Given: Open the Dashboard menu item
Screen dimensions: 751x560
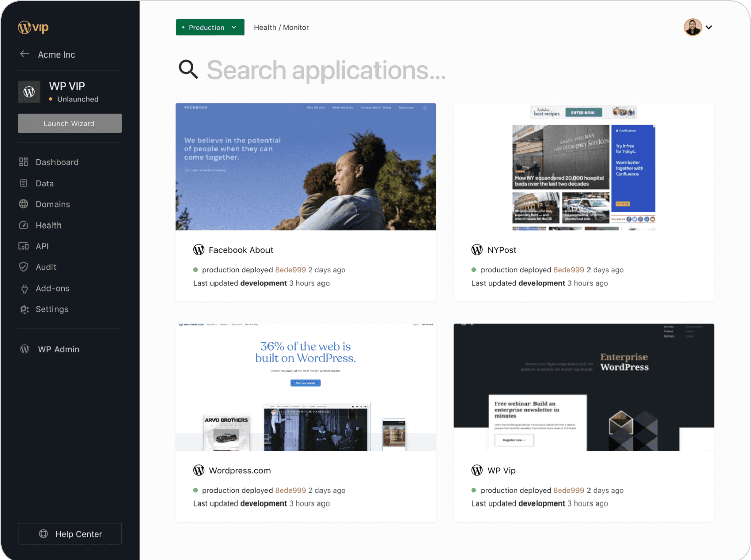Looking at the screenshot, I should pos(57,162).
